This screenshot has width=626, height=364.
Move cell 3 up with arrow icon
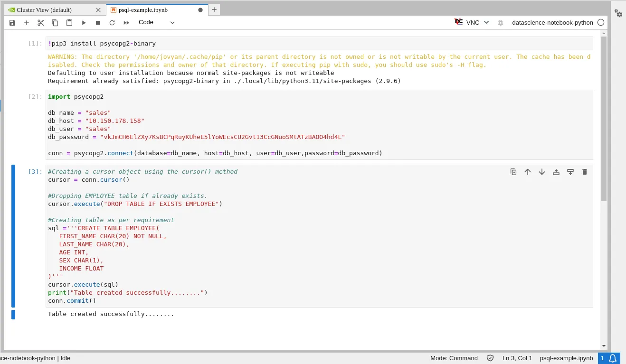(528, 172)
